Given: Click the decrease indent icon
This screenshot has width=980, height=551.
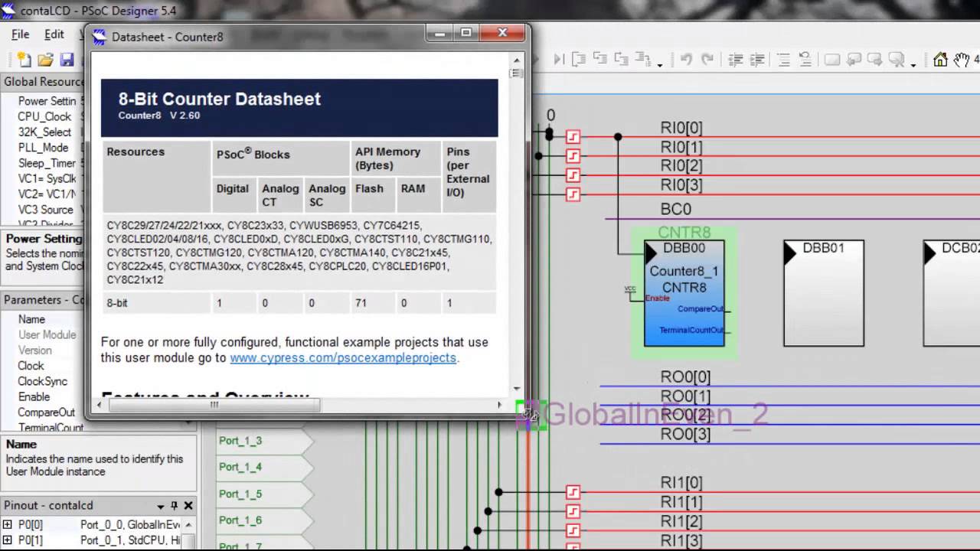Looking at the screenshot, I should (x=736, y=59).
